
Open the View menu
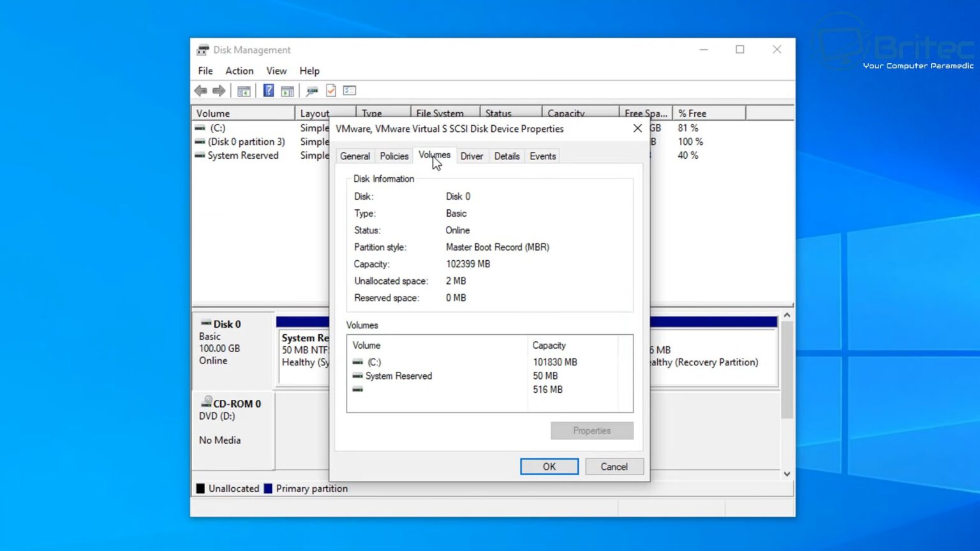(276, 71)
